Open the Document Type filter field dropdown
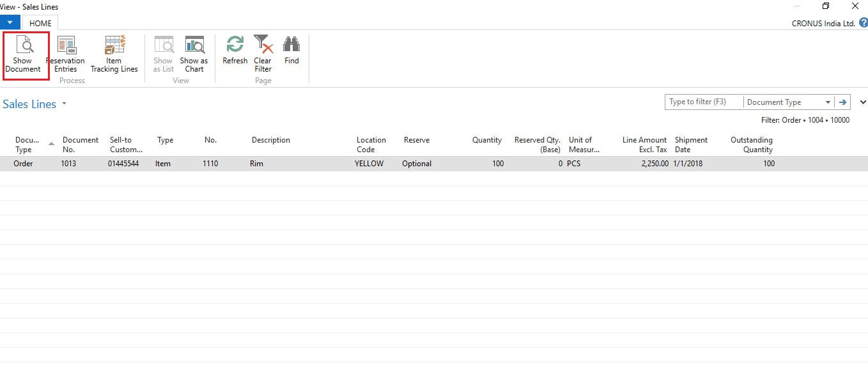 coord(828,102)
